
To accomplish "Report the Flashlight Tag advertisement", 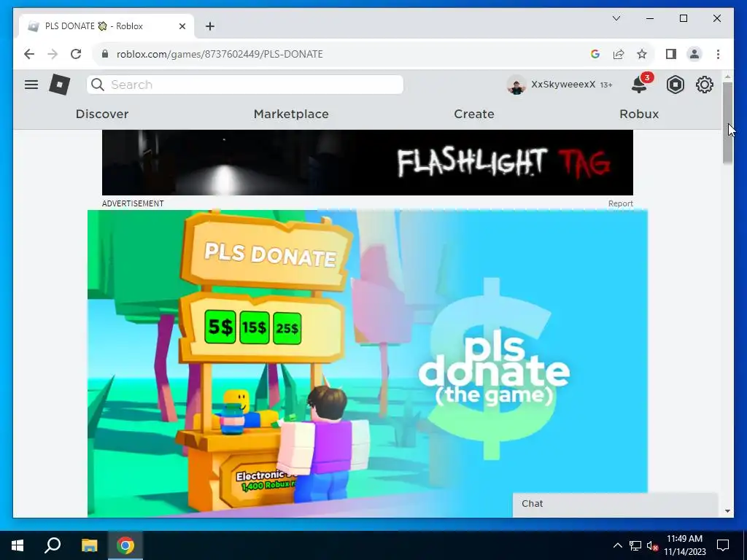I will click(x=620, y=203).
